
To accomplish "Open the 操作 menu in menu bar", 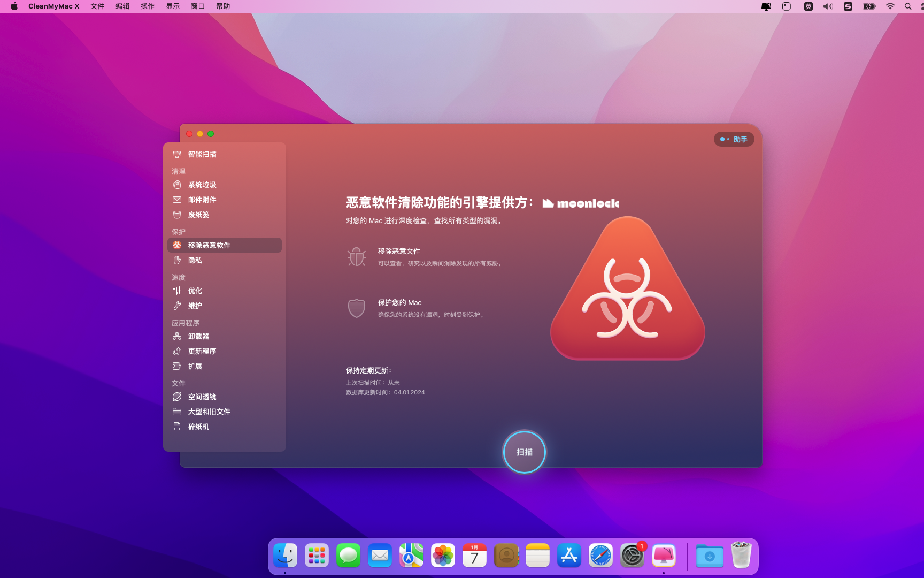I will click(x=148, y=6).
